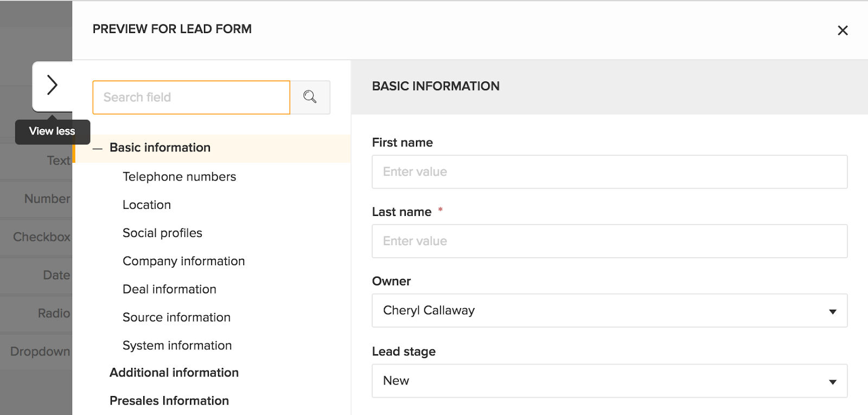Navigate to Source information
868x415 pixels.
176,318
